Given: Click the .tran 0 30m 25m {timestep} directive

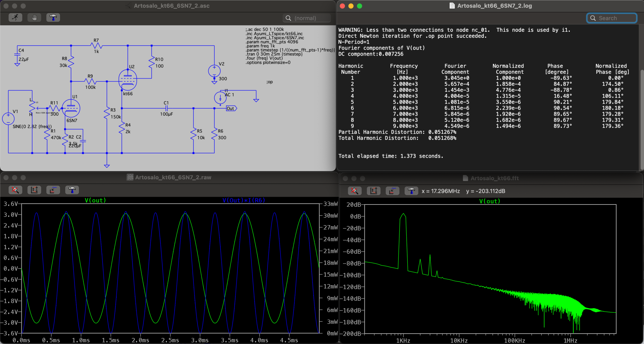Looking at the screenshot, I should (x=274, y=54).
